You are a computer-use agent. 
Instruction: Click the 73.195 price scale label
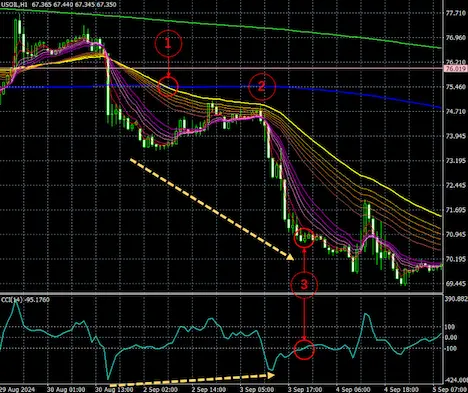(455, 161)
